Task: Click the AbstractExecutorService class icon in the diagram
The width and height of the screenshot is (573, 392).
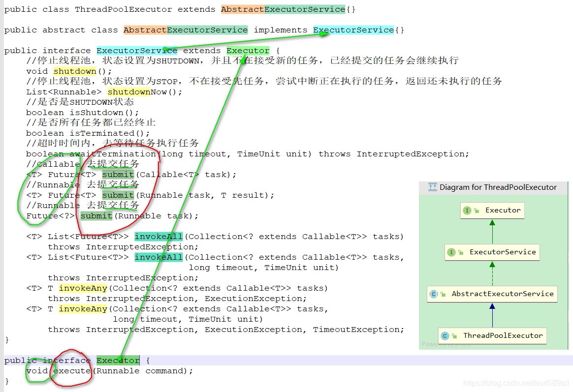Action: pos(434,294)
